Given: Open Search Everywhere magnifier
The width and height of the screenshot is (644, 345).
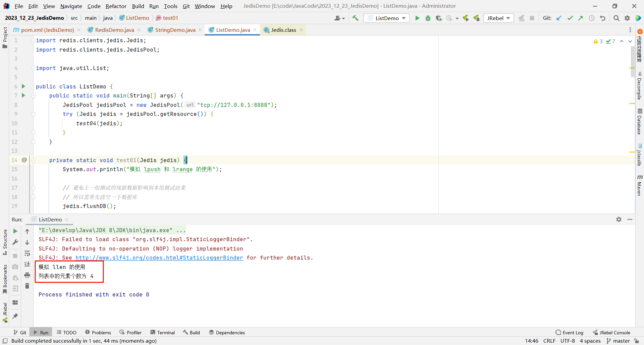Looking at the screenshot, I should pyautogui.click(x=616, y=18).
